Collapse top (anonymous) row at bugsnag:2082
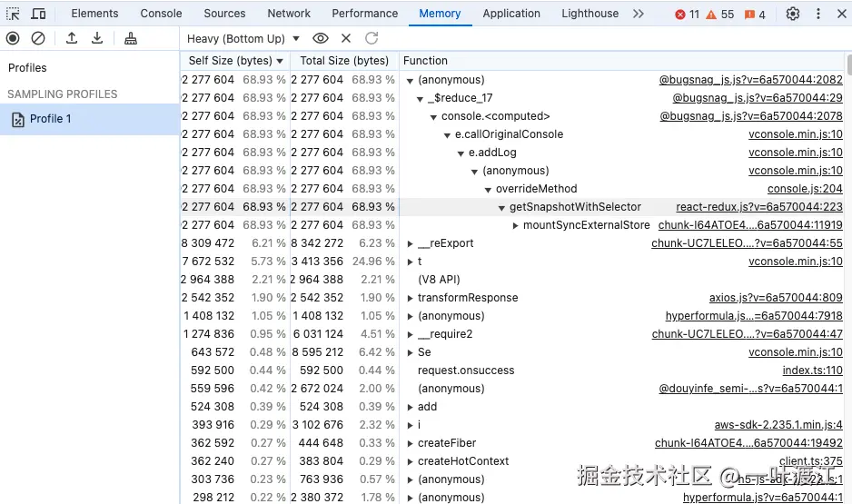 click(410, 81)
